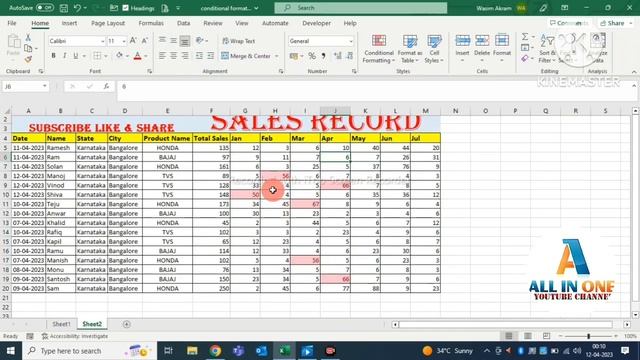Click Increase Font Size icon
This screenshot has width=640, height=360.
pos(133,40)
